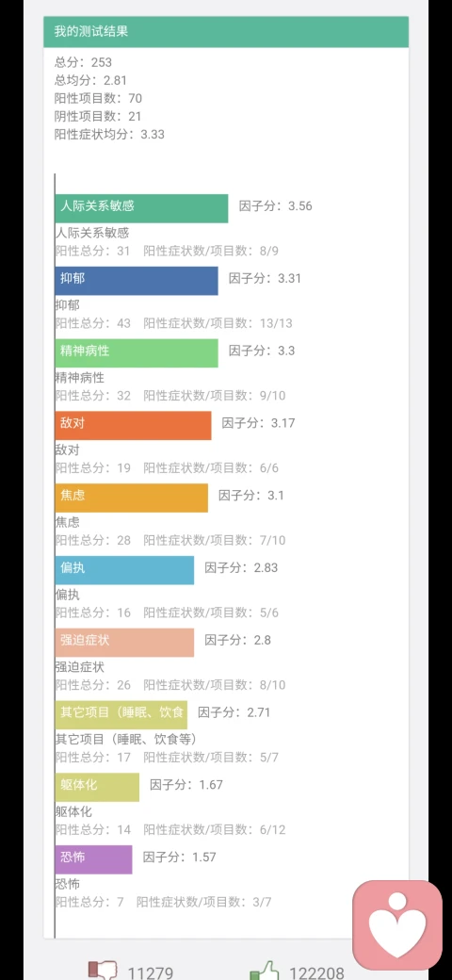Viewport: 452px width, 980px height.
Task: Click the dislike count 11279
Action: pos(152,972)
